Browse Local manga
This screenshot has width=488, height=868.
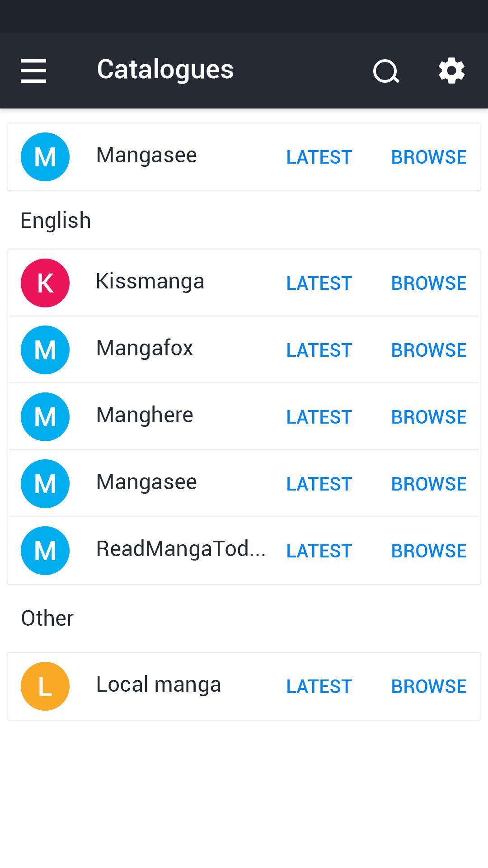tap(428, 687)
